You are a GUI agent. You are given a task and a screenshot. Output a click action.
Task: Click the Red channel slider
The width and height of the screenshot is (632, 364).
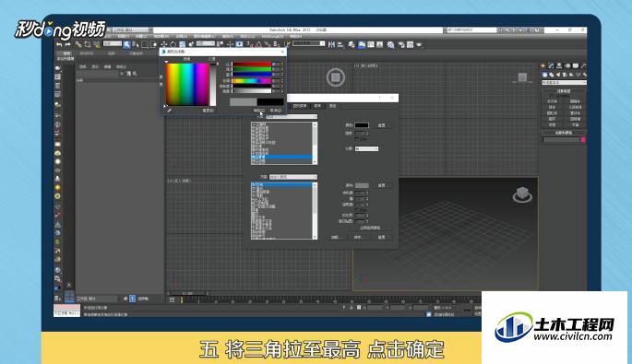click(x=252, y=64)
